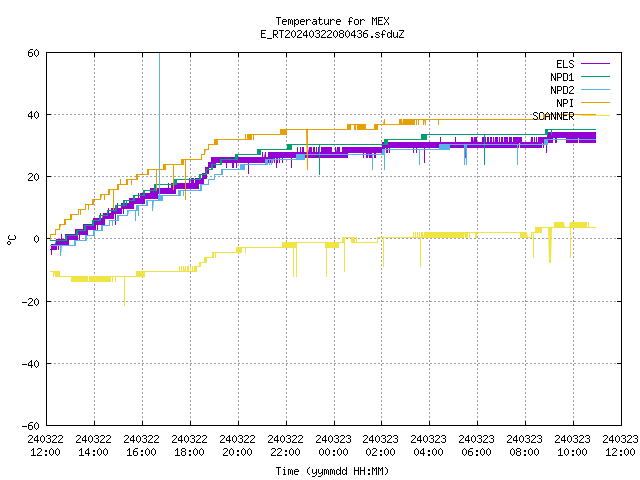Click the 240322 22:00 x-axis tick label
Image resolution: width=640 pixels, height=480 pixels.
pos(285,446)
